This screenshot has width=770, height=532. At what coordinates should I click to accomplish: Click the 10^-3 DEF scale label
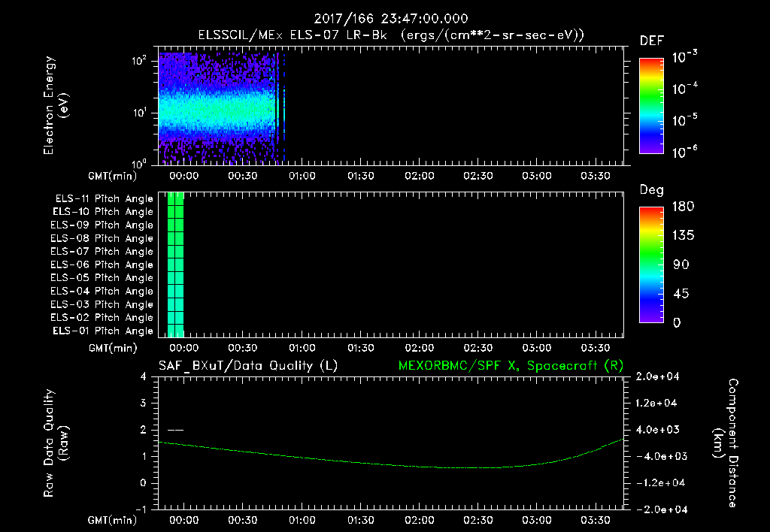tap(684, 57)
